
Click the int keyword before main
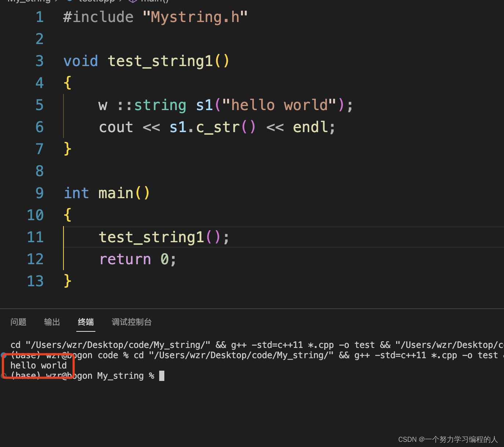[76, 193]
